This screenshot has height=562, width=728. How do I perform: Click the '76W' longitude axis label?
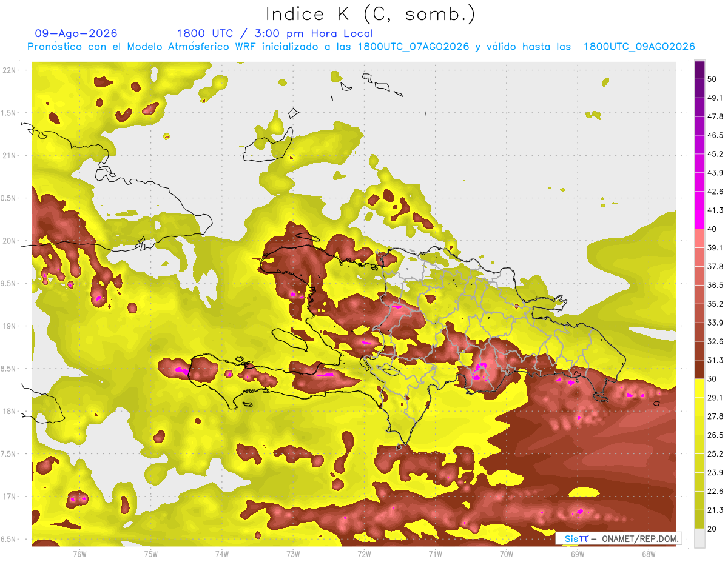[79, 554]
